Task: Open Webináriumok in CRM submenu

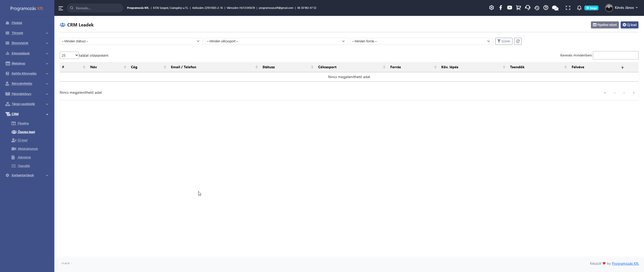Action: pos(28,149)
